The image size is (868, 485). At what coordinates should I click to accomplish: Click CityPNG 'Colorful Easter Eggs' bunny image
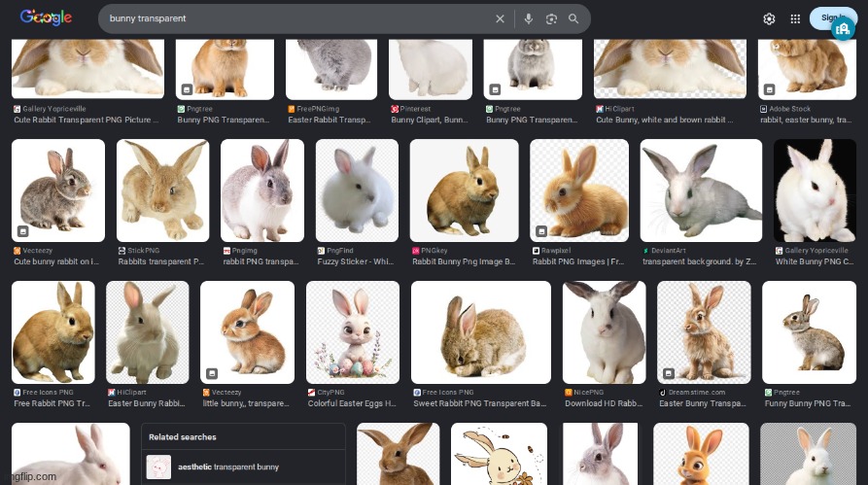click(352, 331)
